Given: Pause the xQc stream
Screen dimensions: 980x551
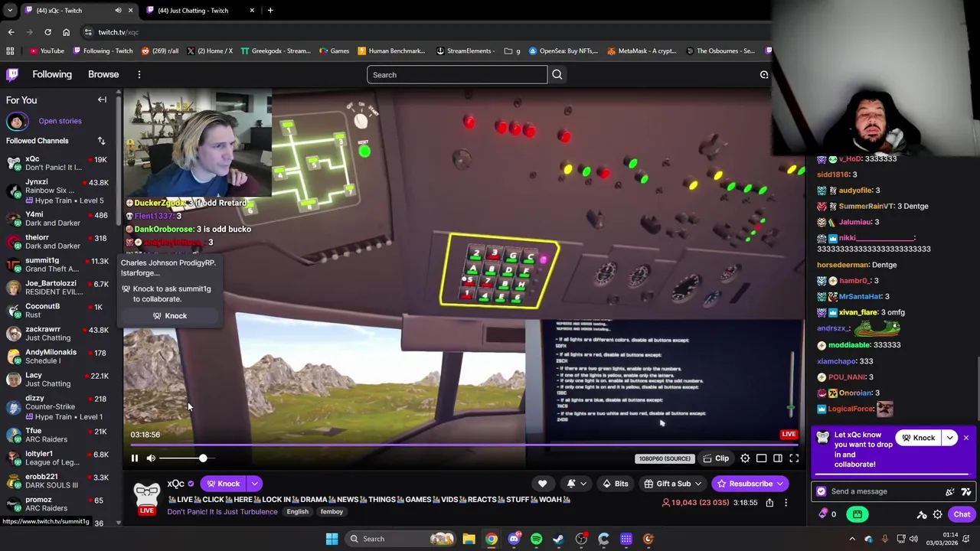Looking at the screenshot, I should point(134,458).
